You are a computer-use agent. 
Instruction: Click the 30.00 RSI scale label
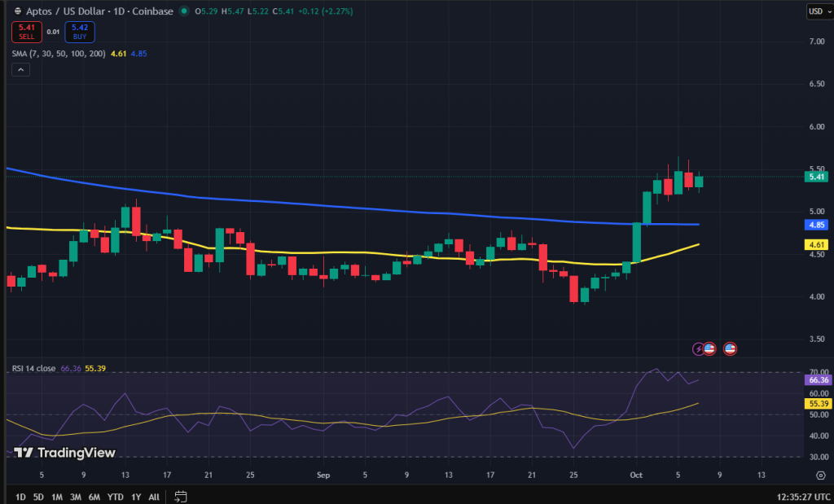[819, 458]
